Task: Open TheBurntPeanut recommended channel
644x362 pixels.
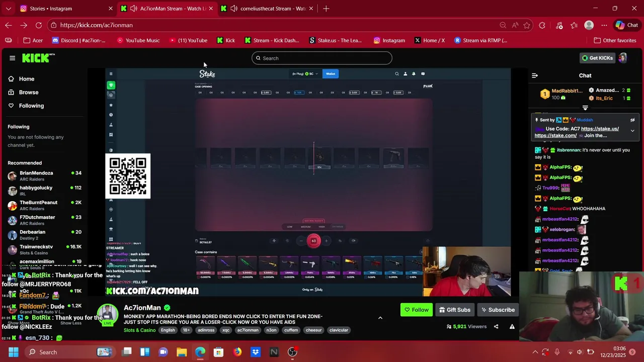Action: click(44, 205)
